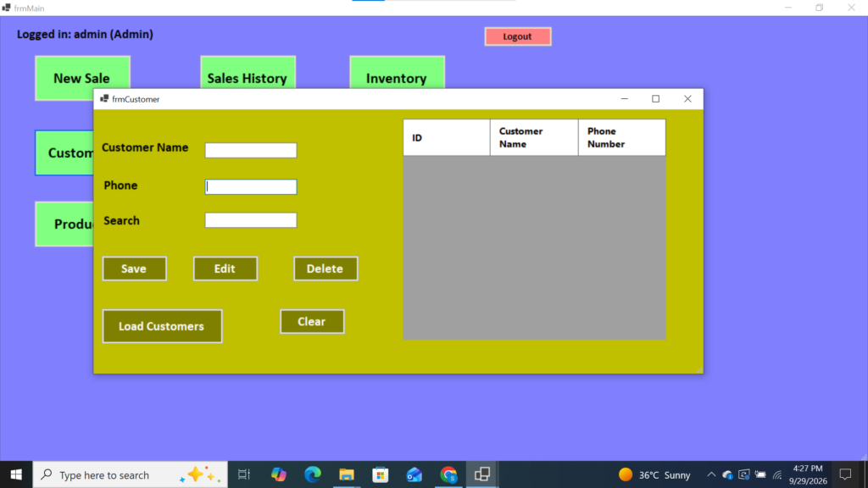Click the frmCustomer title bar form icon

tap(104, 98)
